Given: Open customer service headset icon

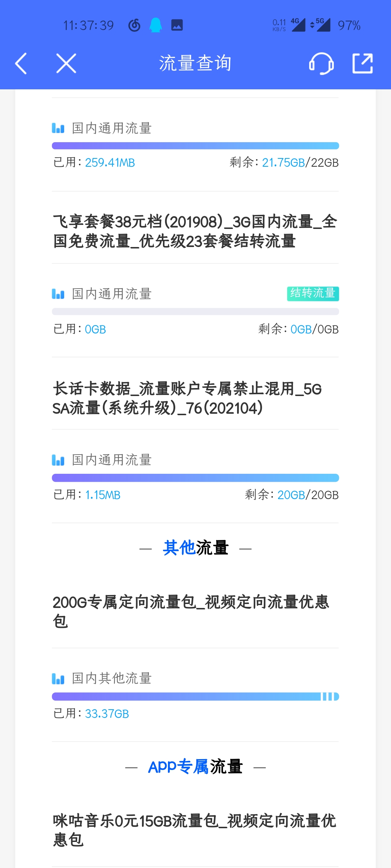Looking at the screenshot, I should pyautogui.click(x=321, y=64).
